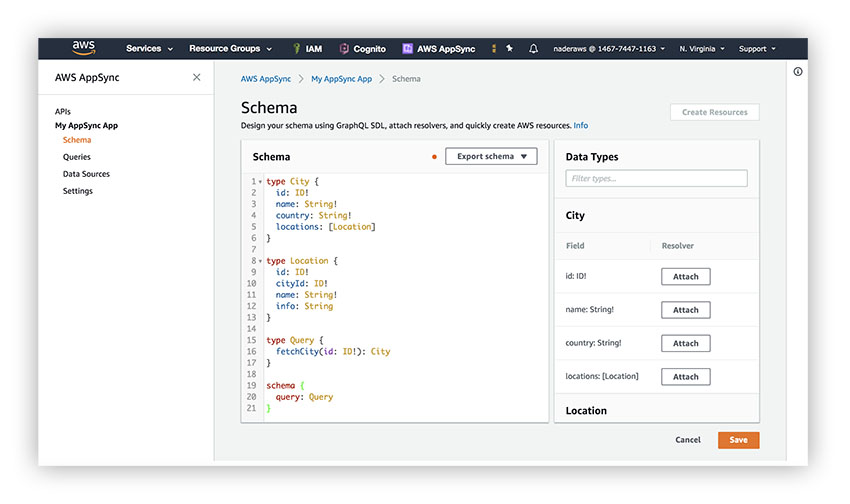Click line number 21 in the gutter

pyautogui.click(x=251, y=408)
